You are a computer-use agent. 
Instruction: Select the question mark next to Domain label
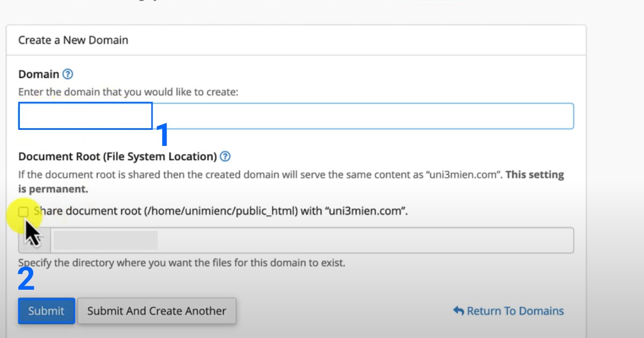pyautogui.click(x=68, y=74)
